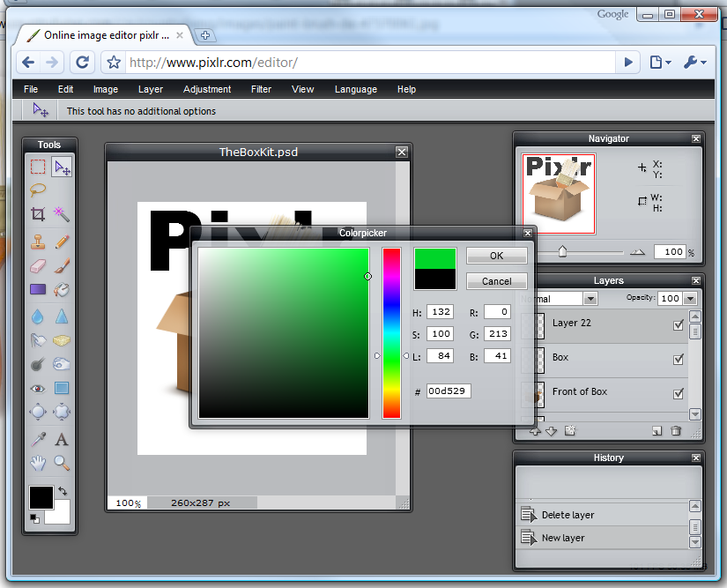The height and width of the screenshot is (588, 727).
Task: Open the Adjustment menu
Action: point(207,89)
